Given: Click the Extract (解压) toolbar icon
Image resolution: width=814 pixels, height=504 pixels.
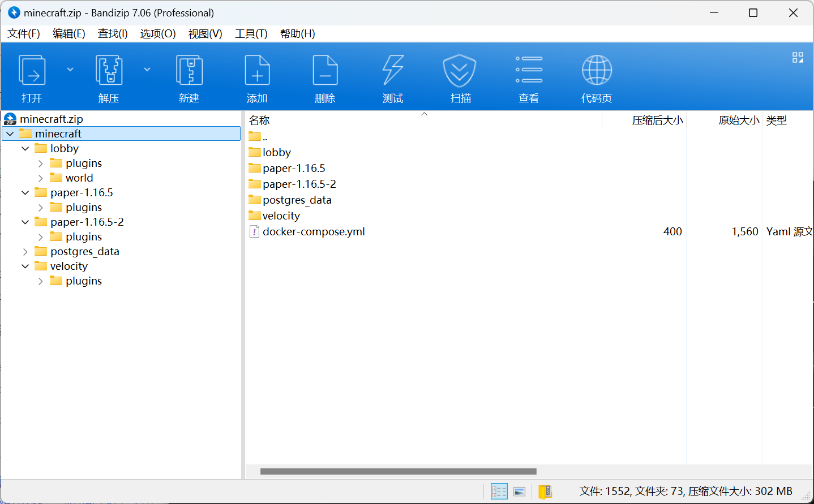Looking at the screenshot, I should [109, 71].
